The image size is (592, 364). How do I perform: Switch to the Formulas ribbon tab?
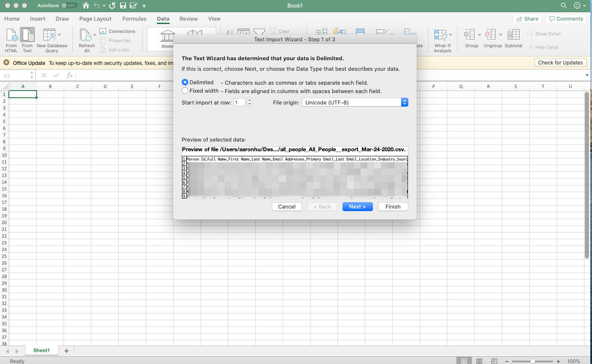[x=134, y=19]
